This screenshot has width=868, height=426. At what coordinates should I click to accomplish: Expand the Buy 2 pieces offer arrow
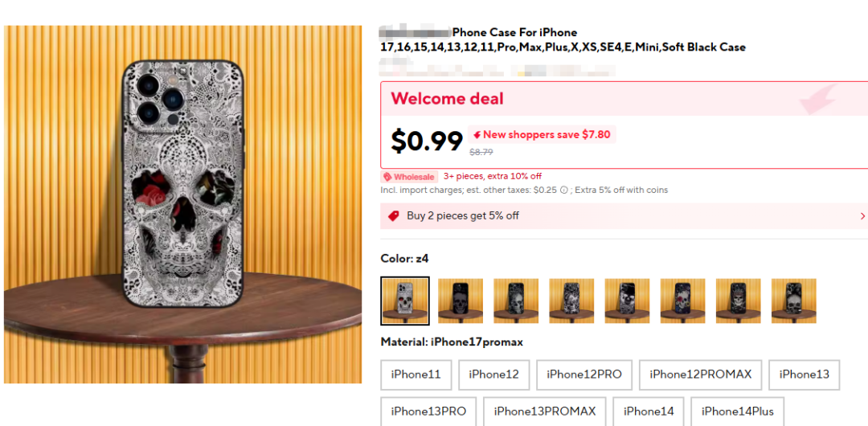click(862, 216)
